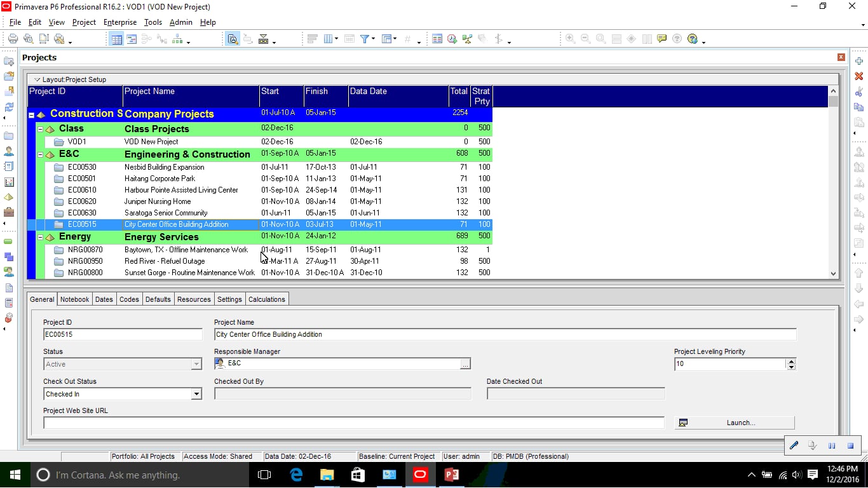Click the Filter funnel icon
868x488 pixels.
coord(365,39)
